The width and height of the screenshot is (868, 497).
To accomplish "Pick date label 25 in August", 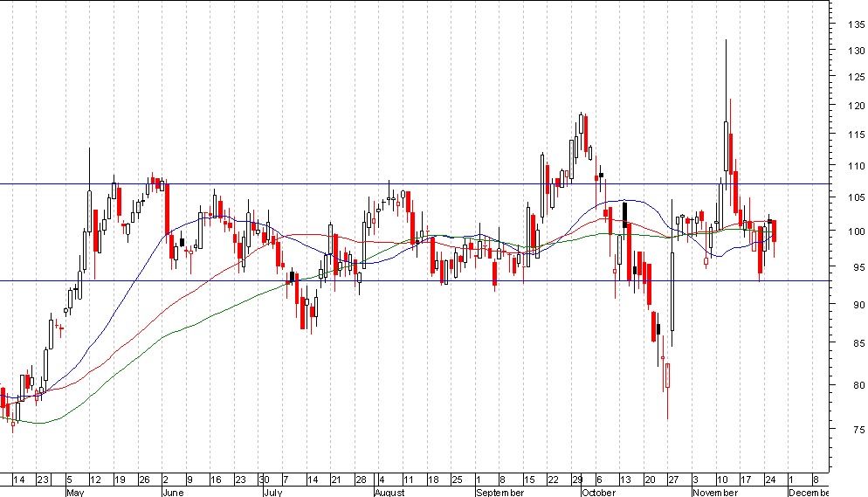I will point(457,480).
